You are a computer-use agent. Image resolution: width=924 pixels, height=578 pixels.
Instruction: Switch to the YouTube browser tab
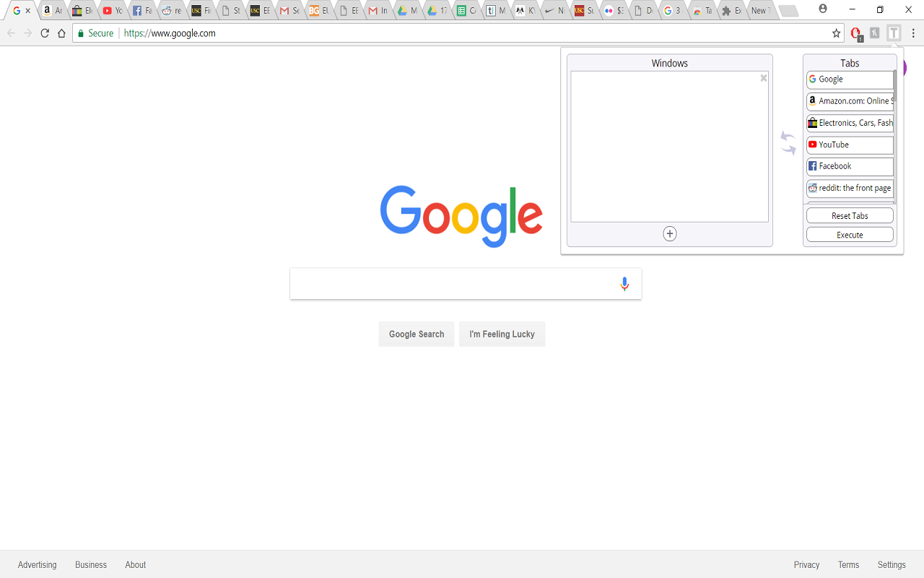tap(112, 11)
